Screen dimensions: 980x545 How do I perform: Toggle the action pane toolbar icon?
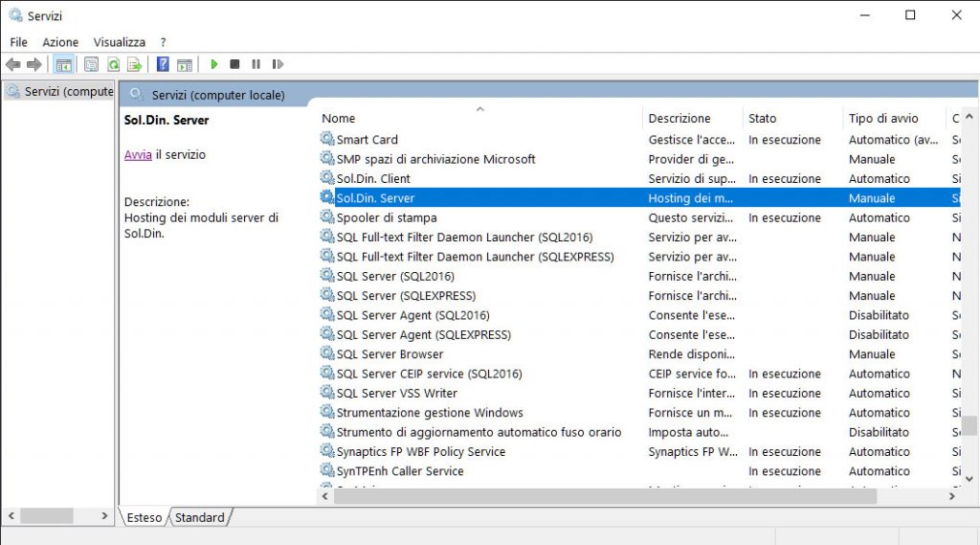point(185,64)
